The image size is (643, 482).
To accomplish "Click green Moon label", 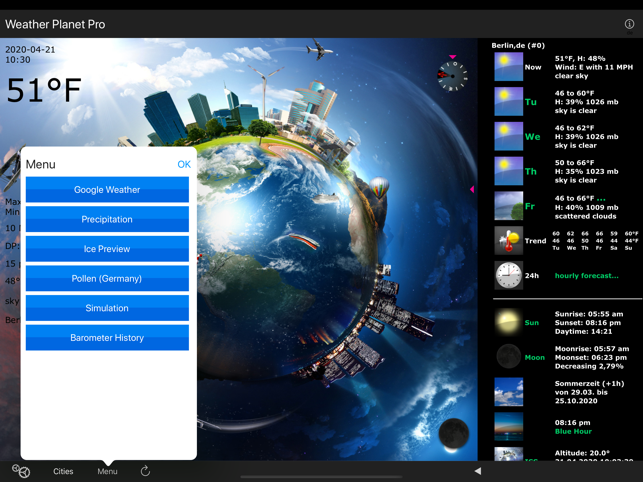I will tap(535, 357).
